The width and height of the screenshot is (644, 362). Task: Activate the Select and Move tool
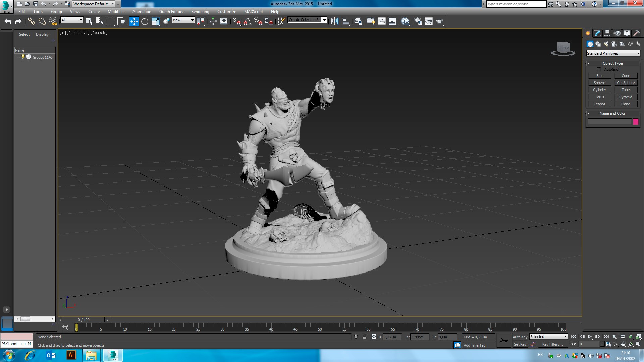click(134, 21)
